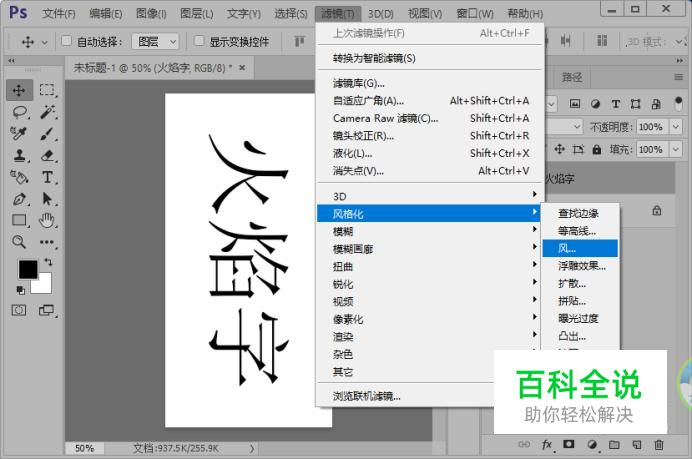Filter layers by pixel image icon
Viewport: 692px width, 459px height.
(x=575, y=104)
